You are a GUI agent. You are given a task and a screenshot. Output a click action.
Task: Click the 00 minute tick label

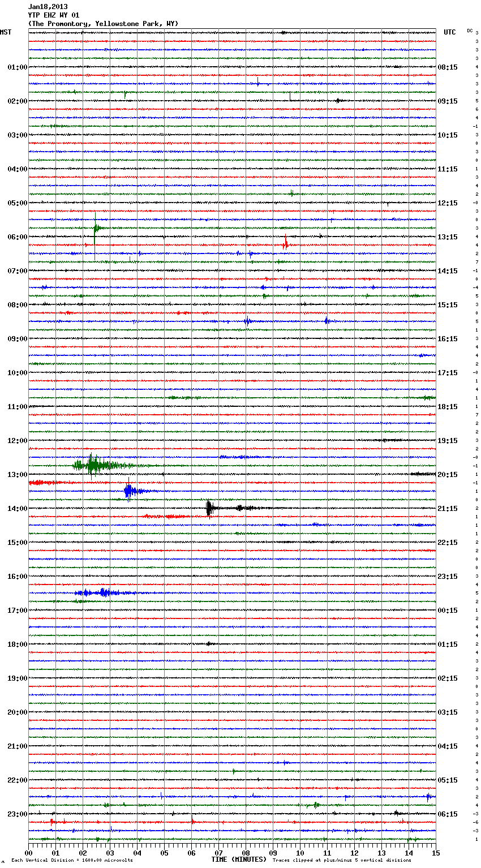click(x=28, y=852)
